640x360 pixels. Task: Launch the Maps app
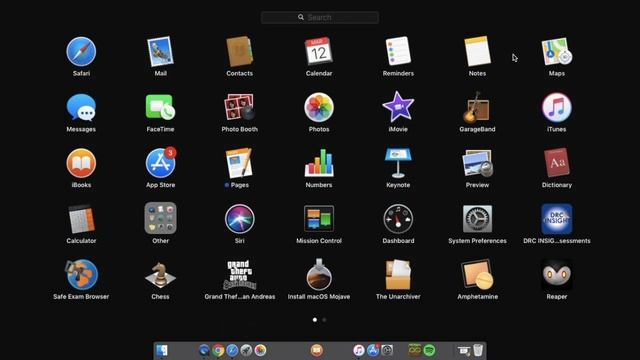coord(557,52)
